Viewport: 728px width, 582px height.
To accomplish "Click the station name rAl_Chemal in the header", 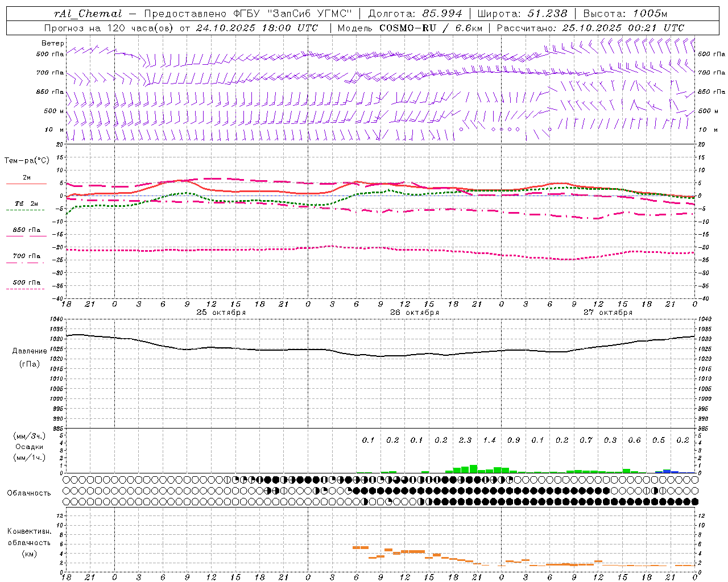I will pyautogui.click(x=88, y=14).
